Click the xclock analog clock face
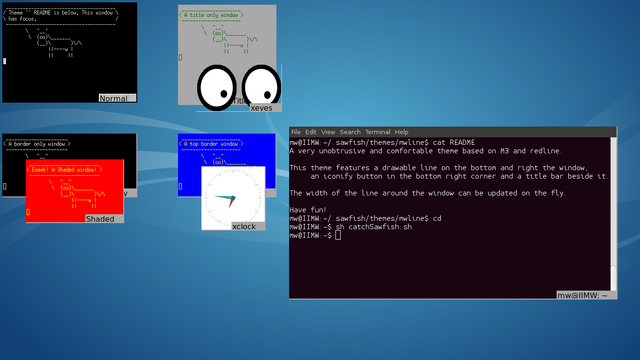Screen dimensions: 640x360 [x=233, y=198]
